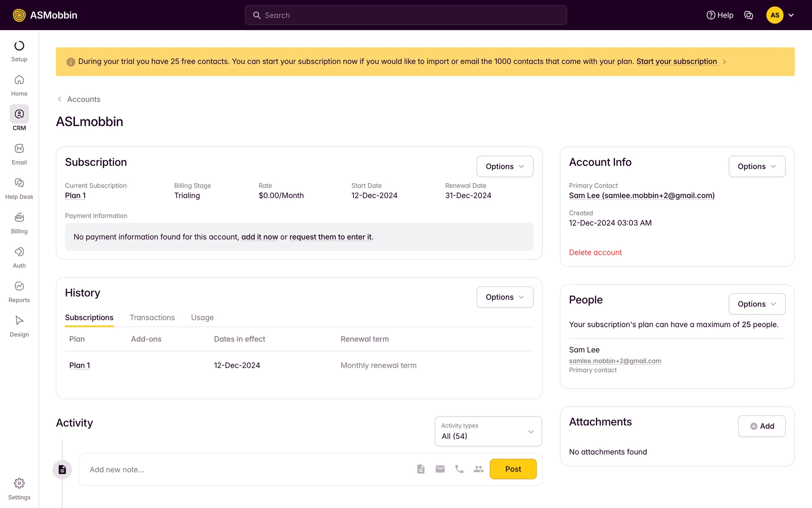Open Reports from the sidebar
The height and width of the screenshot is (508, 812).
tap(19, 286)
